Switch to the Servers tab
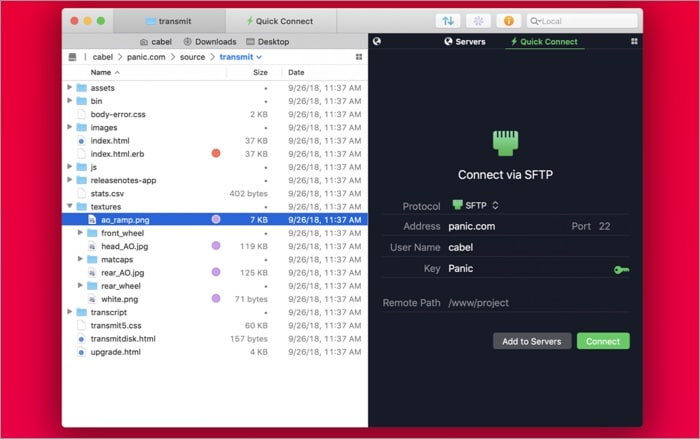 coord(464,42)
